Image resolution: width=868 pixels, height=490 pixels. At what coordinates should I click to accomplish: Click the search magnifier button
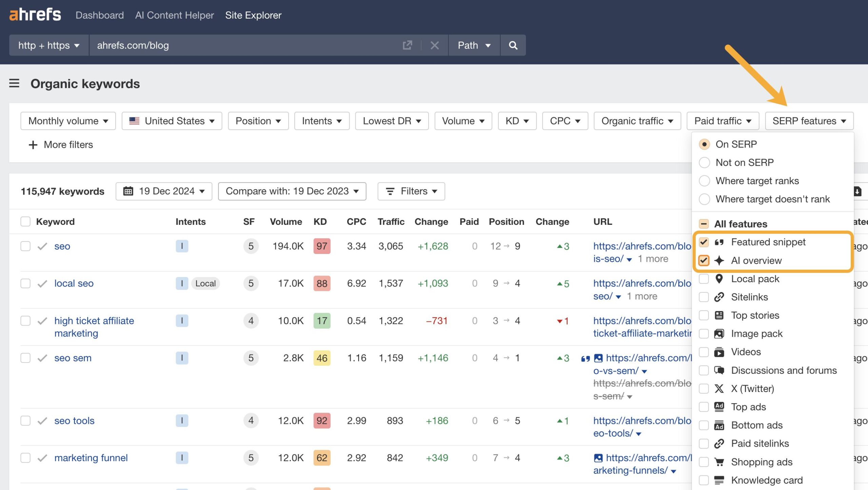(513, 45)
